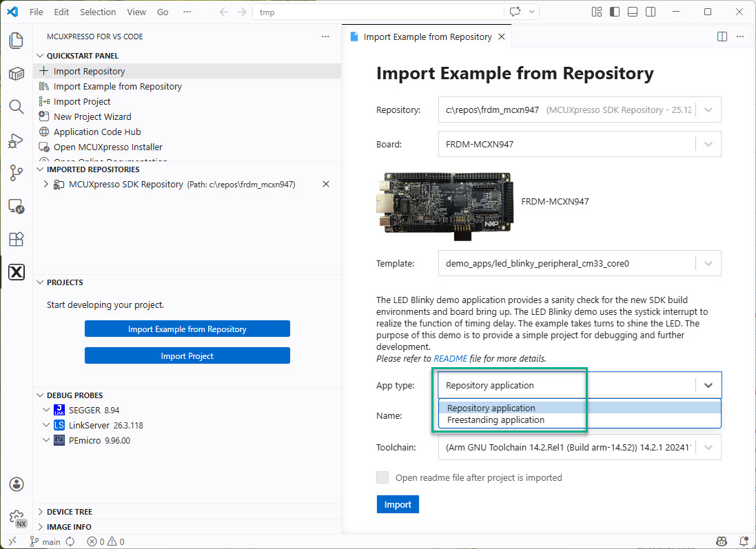Open Remote Explorer icon in activity bar
Screen dimensions: 756x549
16,206
